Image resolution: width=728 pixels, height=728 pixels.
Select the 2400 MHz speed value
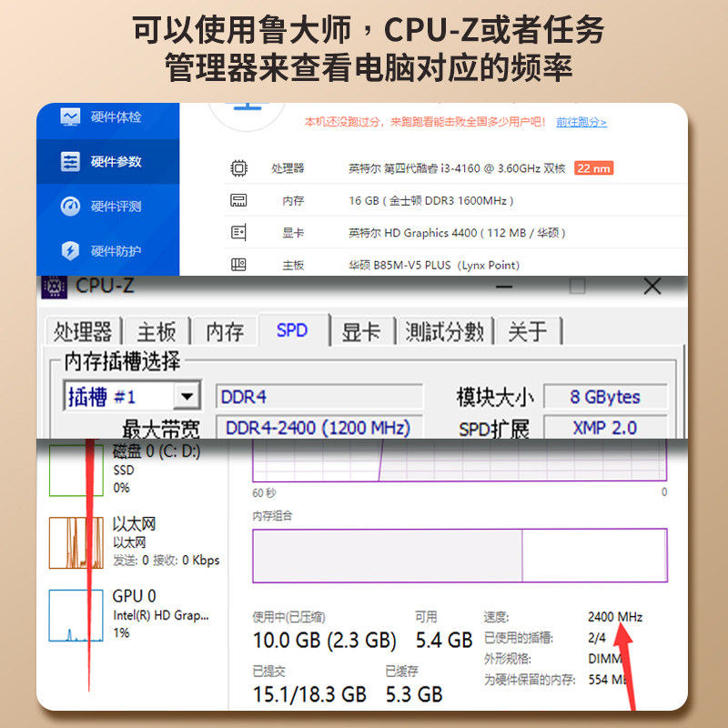coord(615,617)
